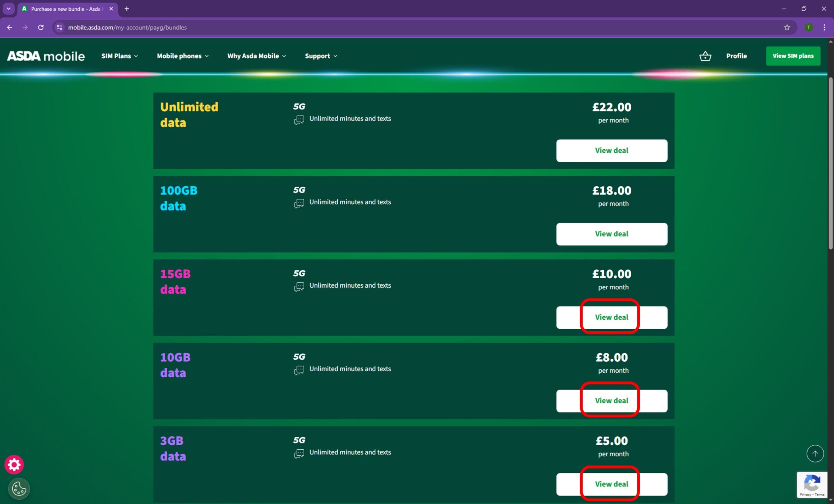Screen dimensions: 834x504
Task: Click 5G badge on 3GB data plan
Action: point(299,440)
